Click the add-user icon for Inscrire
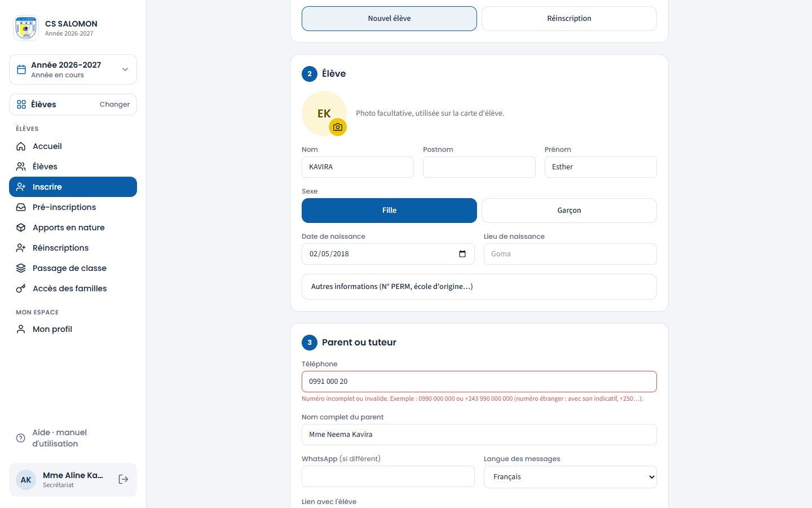The image size is (812, 508). (21, 187)
